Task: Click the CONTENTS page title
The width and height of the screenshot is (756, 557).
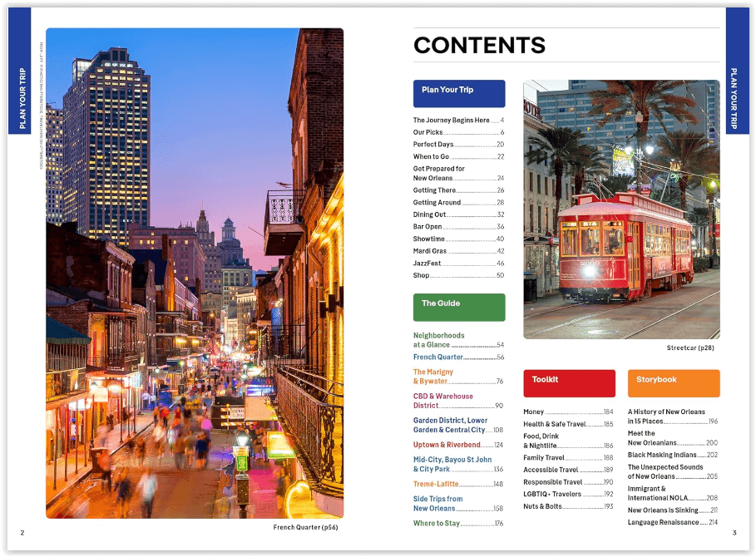Action: click(480, 45)
